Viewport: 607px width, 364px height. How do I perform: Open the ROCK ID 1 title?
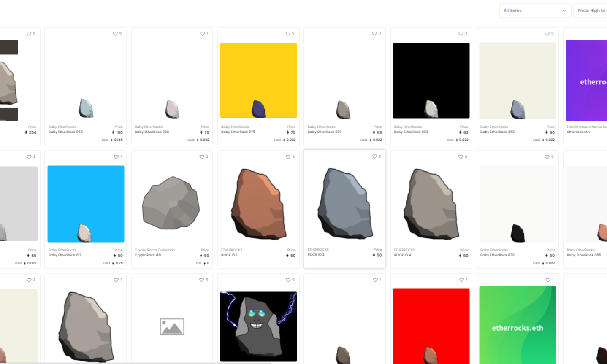click(x=229, y=255)
